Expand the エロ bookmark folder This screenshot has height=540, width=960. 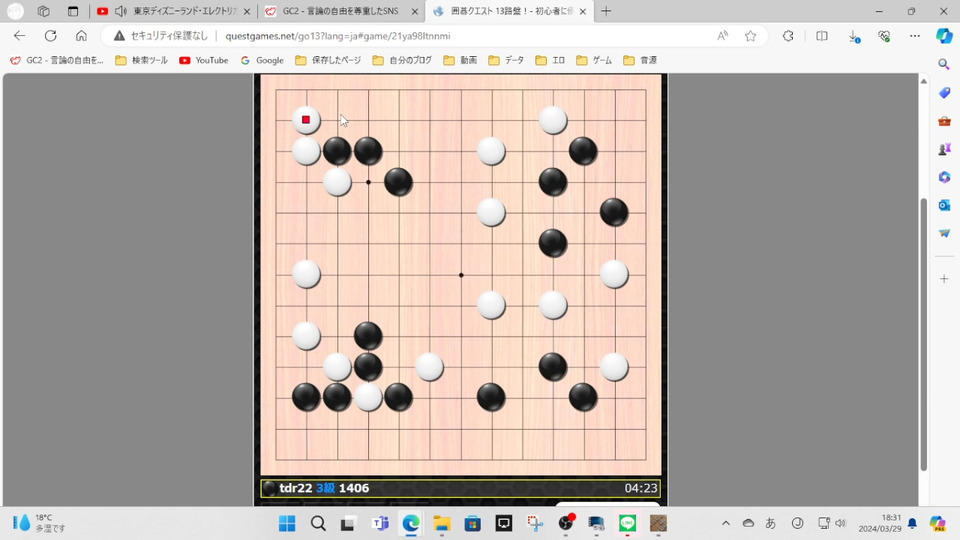pos(550,60)
